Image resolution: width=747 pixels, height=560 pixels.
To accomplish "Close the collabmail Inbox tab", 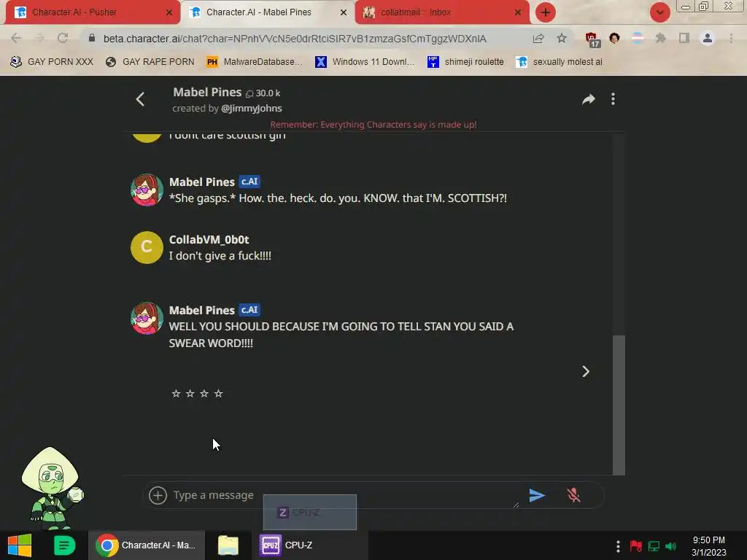I will click(x=517, y=13).
